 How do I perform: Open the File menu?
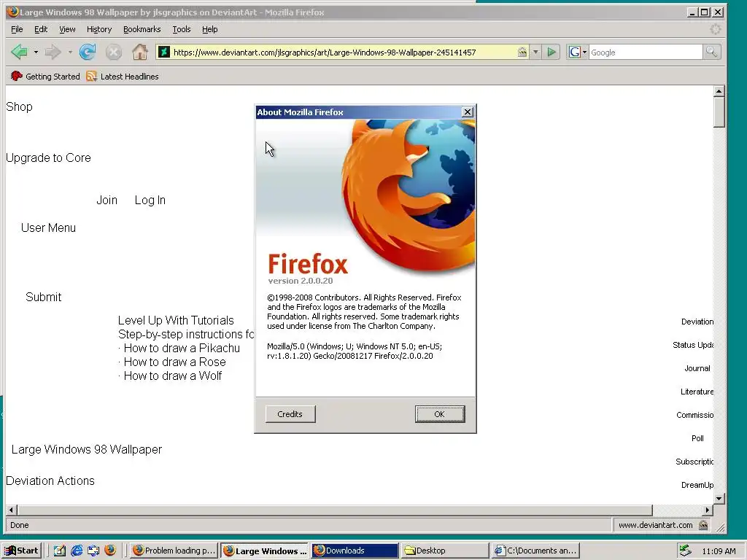[17, 29]
